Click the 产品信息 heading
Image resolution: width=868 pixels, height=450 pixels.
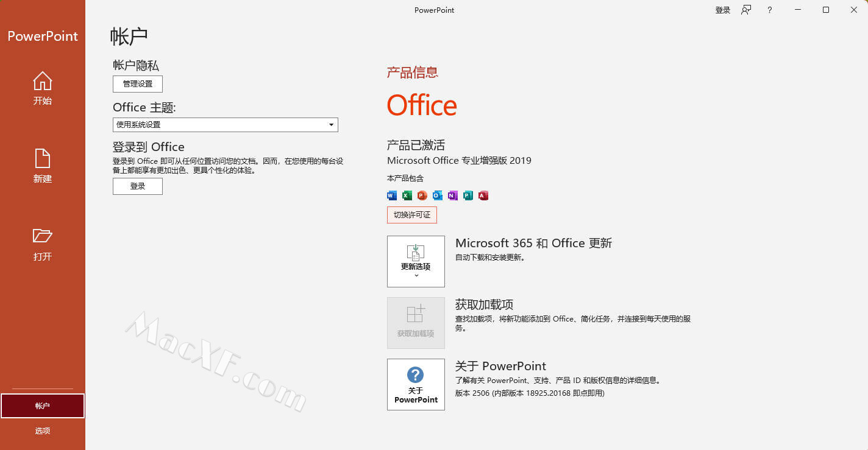[413, 72]
